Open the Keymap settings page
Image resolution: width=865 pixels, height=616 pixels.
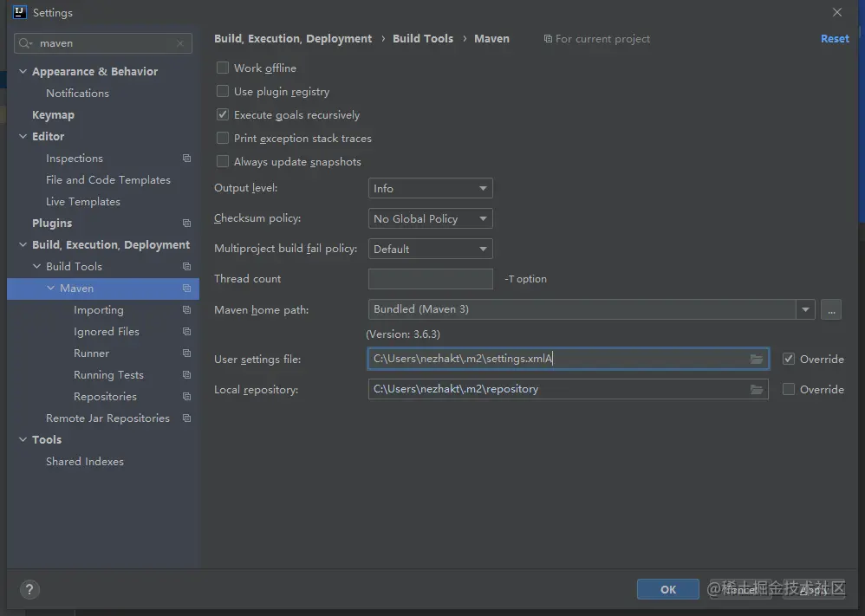tap(53, 114)
